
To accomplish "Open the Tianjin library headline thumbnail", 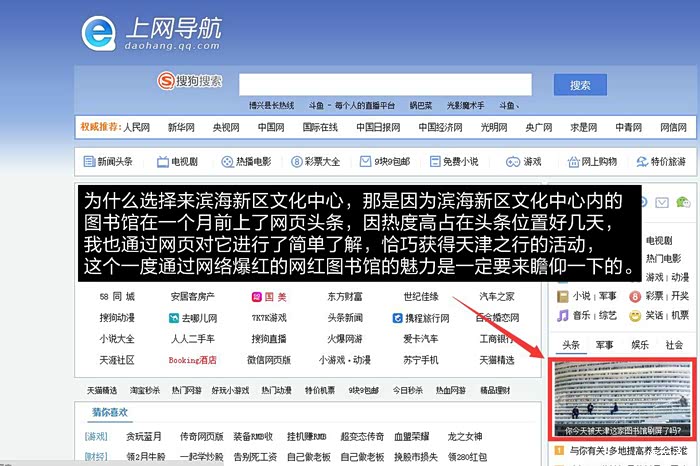I will pyautogui.click(x=622, y=399).
